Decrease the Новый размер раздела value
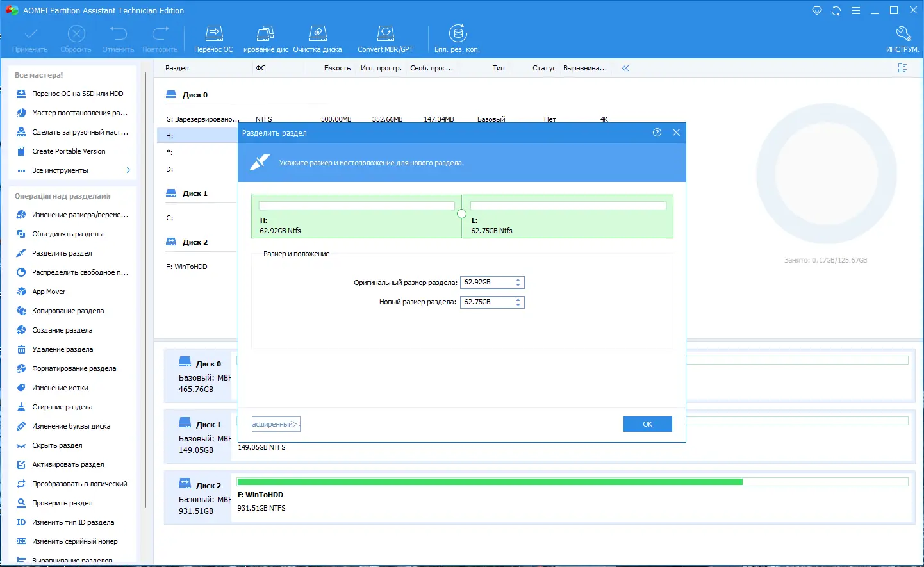The image size is (924, 567). coord(518,304)
